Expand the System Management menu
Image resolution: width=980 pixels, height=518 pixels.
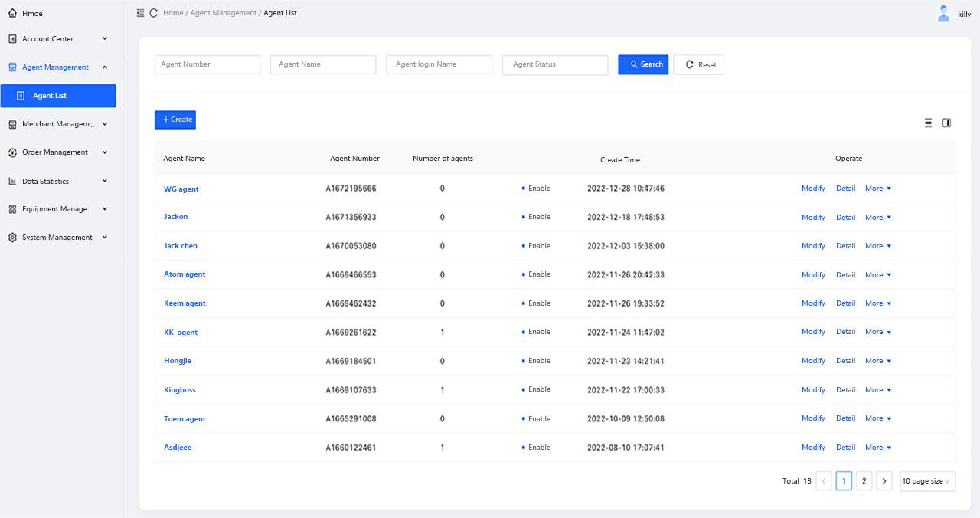tap(105, 238)
